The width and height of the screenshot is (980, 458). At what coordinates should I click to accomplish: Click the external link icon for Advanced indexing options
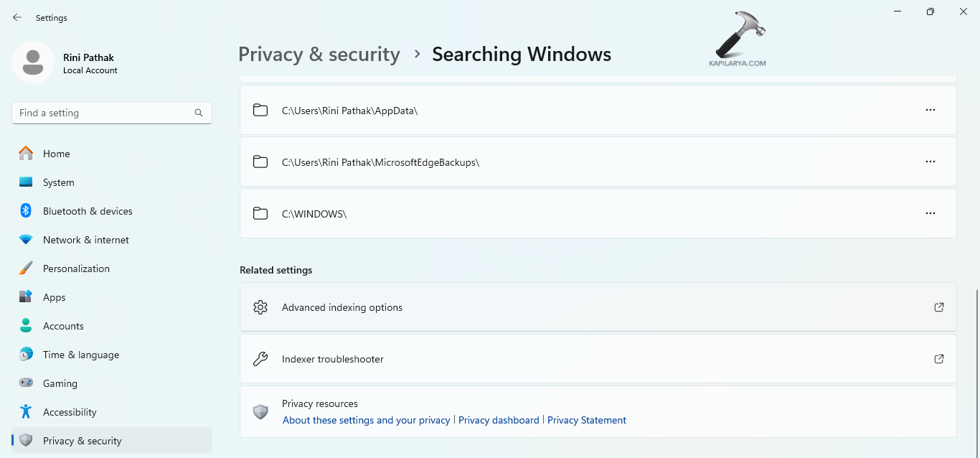coord(938,307)
